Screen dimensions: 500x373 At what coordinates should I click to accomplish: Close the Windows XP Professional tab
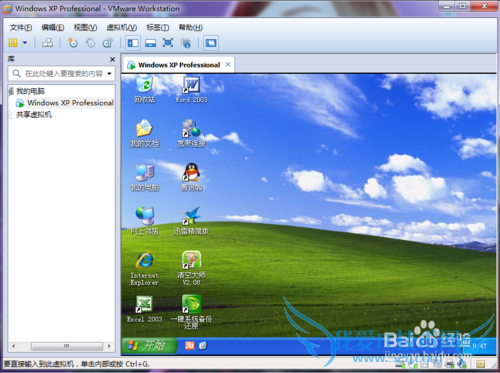coord(228,64)
